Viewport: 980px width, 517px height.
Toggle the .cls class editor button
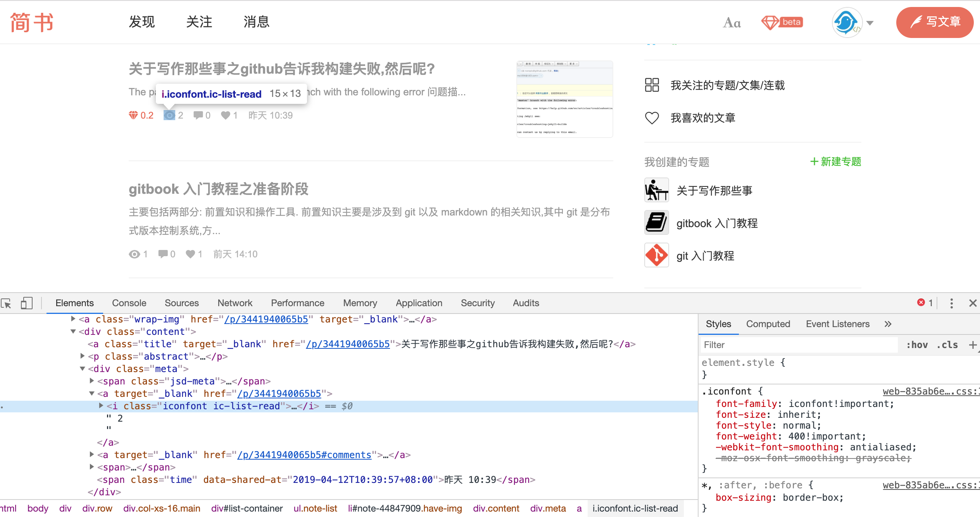947,345
